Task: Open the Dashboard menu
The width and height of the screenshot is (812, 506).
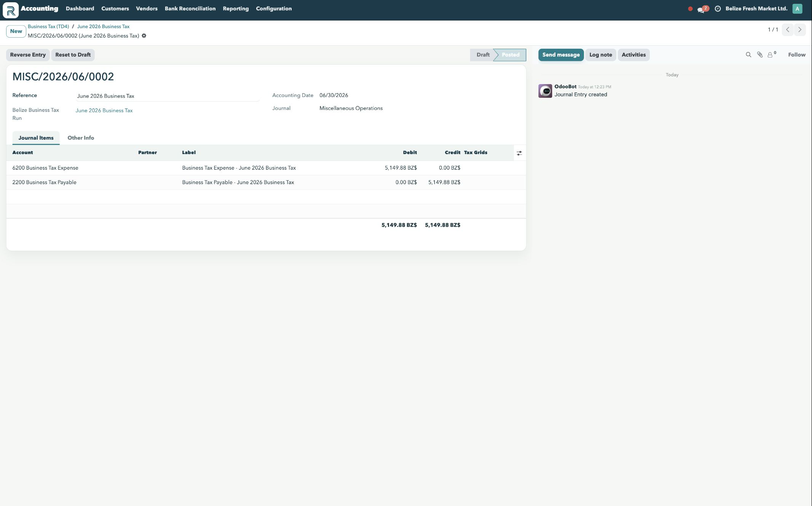Action: tap(80, 9)
